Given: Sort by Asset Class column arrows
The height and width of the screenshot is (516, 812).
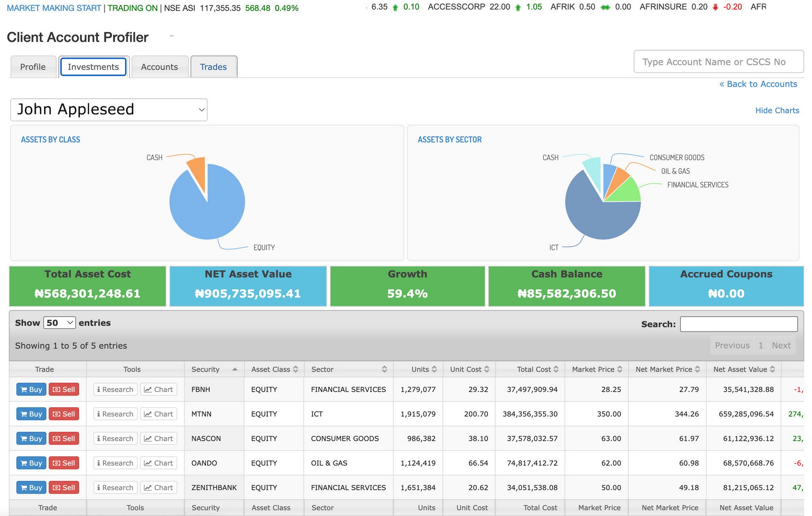Looking at the screenshot, I should tap(295, 369).
